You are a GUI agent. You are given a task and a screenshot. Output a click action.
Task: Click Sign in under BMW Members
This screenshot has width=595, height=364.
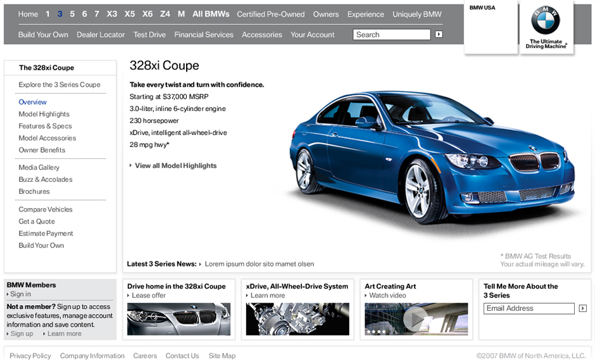pyautogui.click(x=20, y=294)
